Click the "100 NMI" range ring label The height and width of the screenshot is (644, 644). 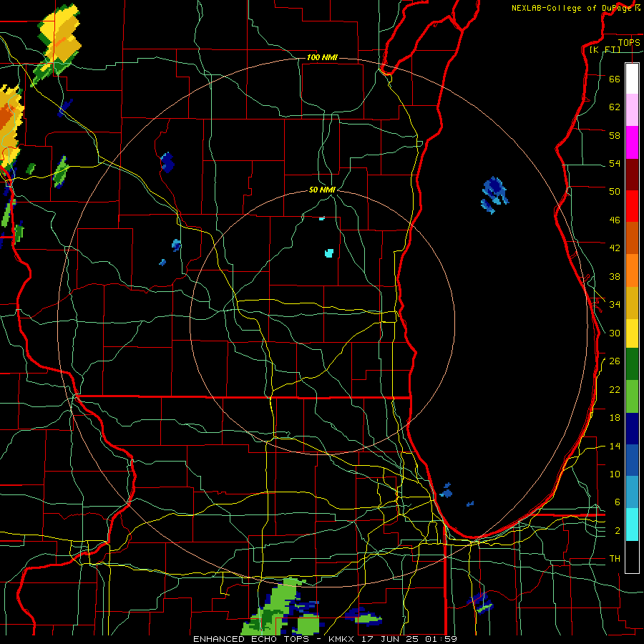click(x=322, y=57)
